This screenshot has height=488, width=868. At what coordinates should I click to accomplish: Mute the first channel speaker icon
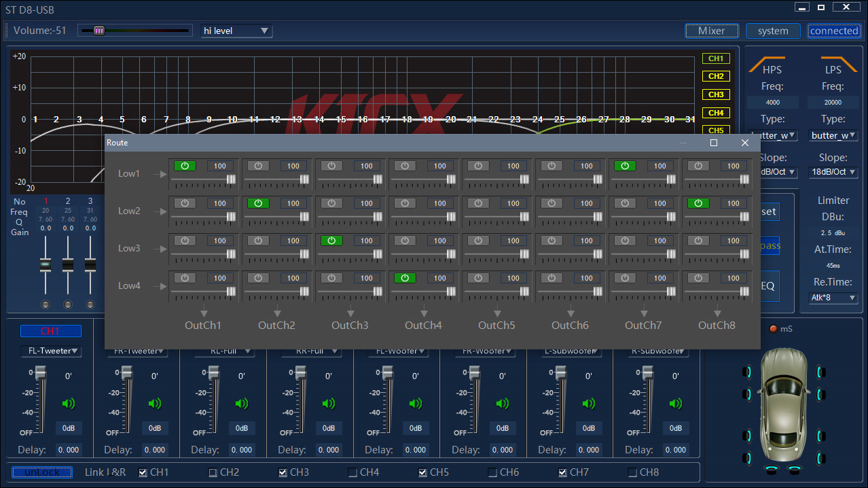tap(68, 404)
